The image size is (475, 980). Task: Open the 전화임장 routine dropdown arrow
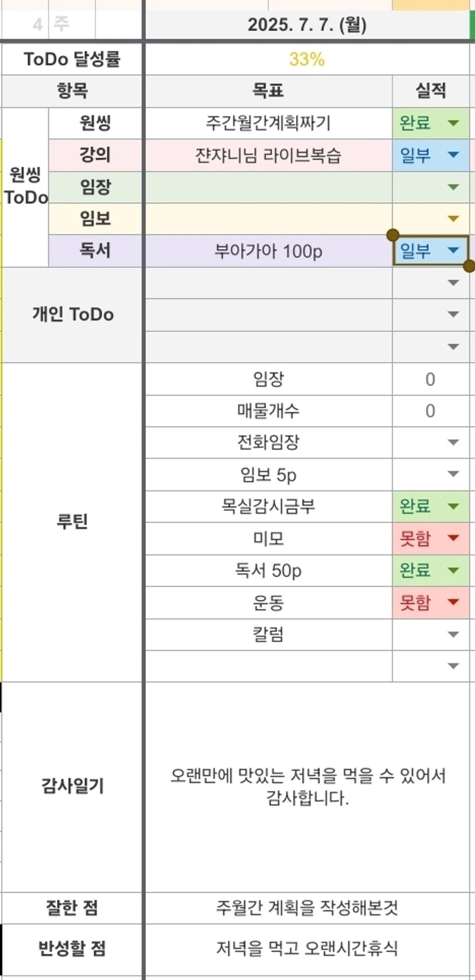click(x=453, y=443)
